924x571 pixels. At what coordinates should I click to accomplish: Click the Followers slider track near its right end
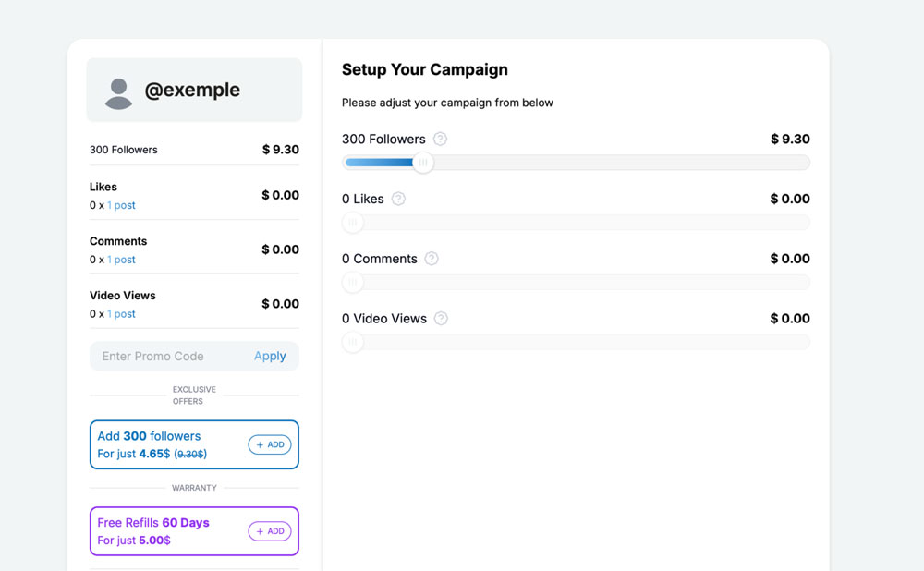pyautogui.click(x=785, y=163)
